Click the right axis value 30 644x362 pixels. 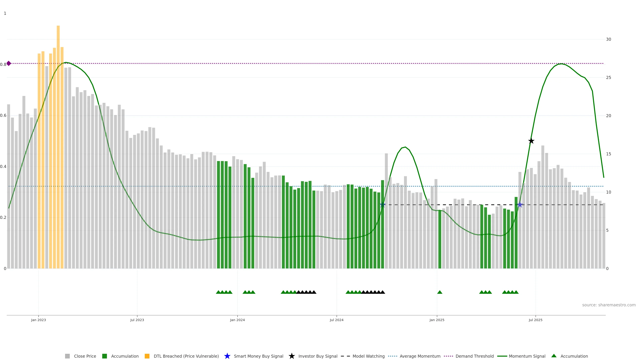(608, 39)
